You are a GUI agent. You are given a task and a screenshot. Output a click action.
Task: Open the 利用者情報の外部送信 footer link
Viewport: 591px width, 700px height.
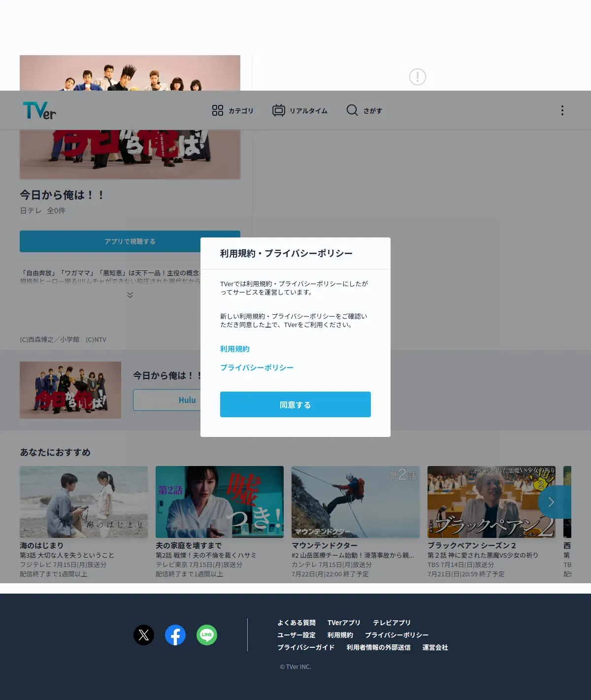click(x=378, y=647)
